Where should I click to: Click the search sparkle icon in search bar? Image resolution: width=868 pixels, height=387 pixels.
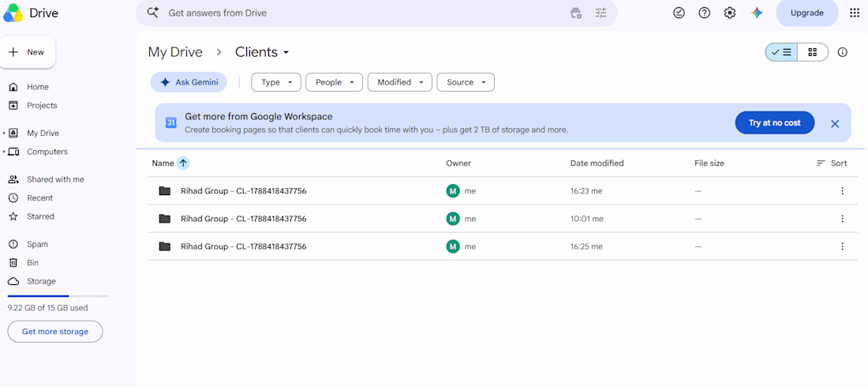153,12
